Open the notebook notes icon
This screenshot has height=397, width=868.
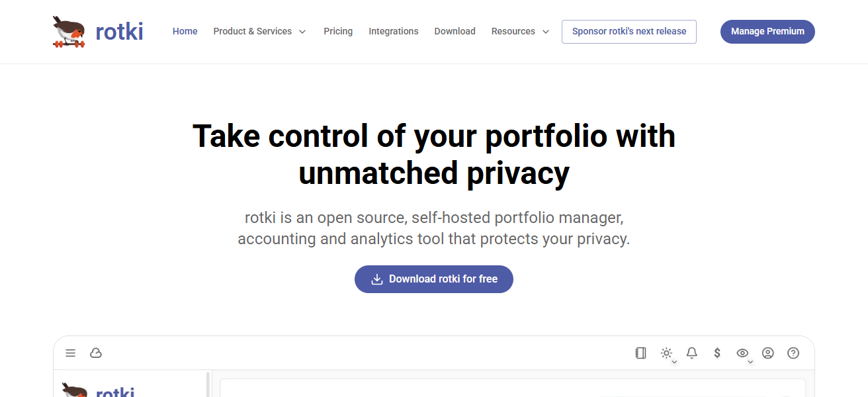coord(640,353)
